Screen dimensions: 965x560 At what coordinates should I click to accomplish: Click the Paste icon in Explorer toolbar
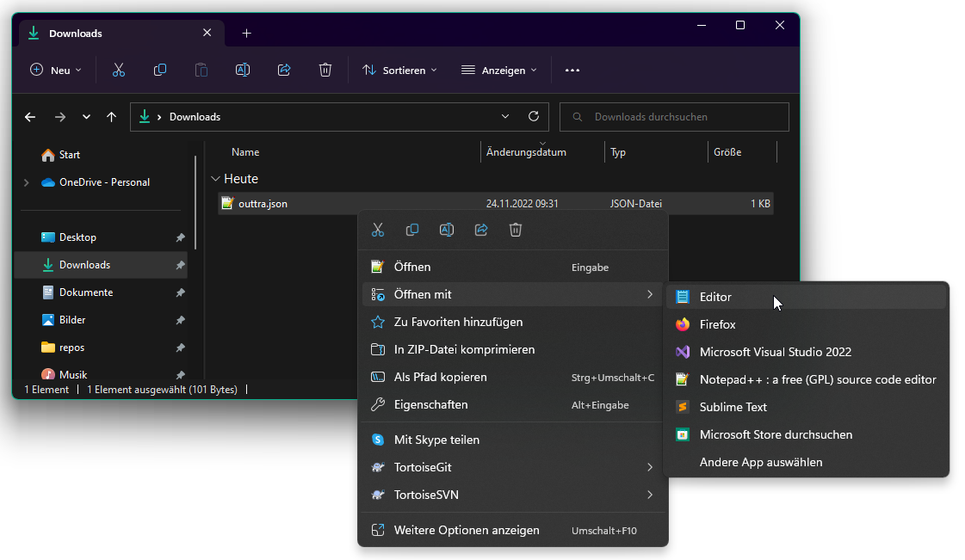(x=201, y=70)
